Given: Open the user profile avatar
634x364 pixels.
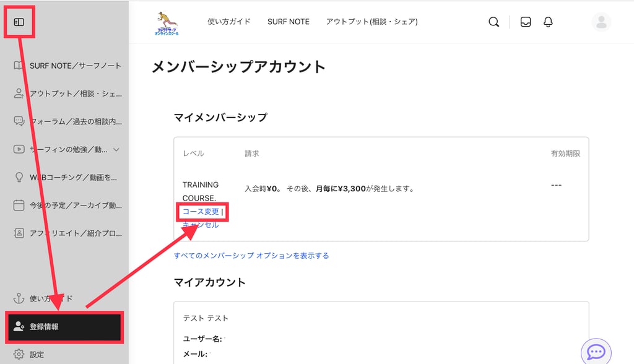Looking at the screenshot, I should click(601, 22).
